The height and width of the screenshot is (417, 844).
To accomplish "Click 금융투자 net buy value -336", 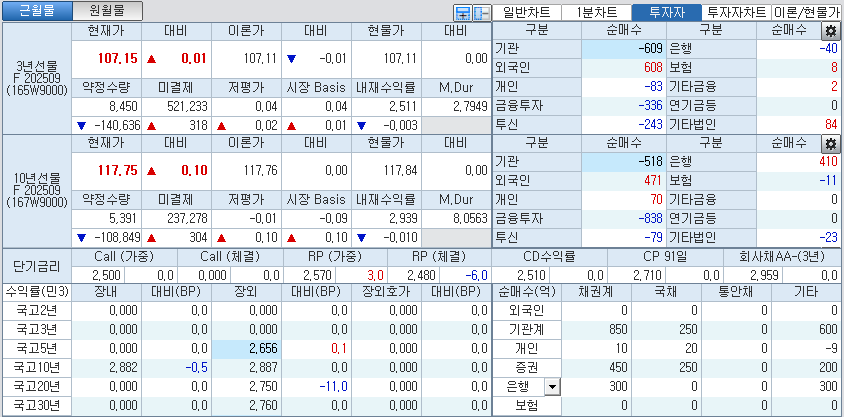I will pos(650,106).
